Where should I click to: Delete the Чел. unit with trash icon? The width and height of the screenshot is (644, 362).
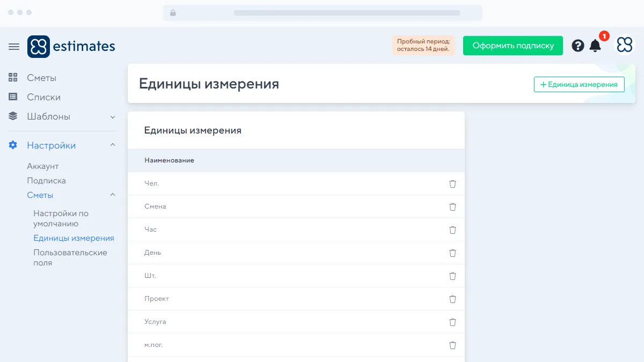(x=452, y=184)
